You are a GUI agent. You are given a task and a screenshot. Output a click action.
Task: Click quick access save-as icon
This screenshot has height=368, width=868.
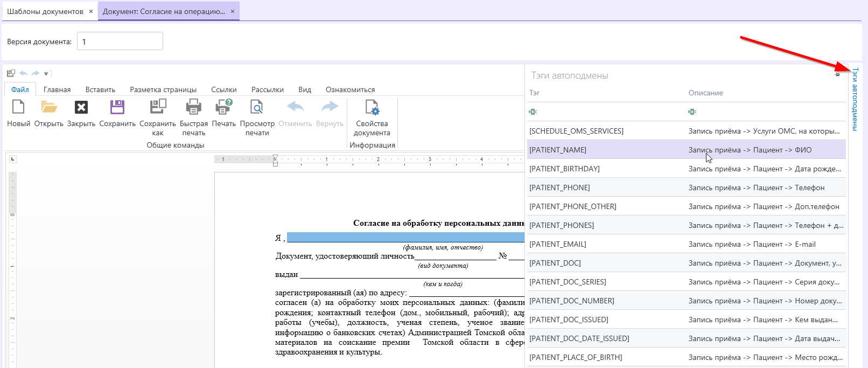coord(11,73)
